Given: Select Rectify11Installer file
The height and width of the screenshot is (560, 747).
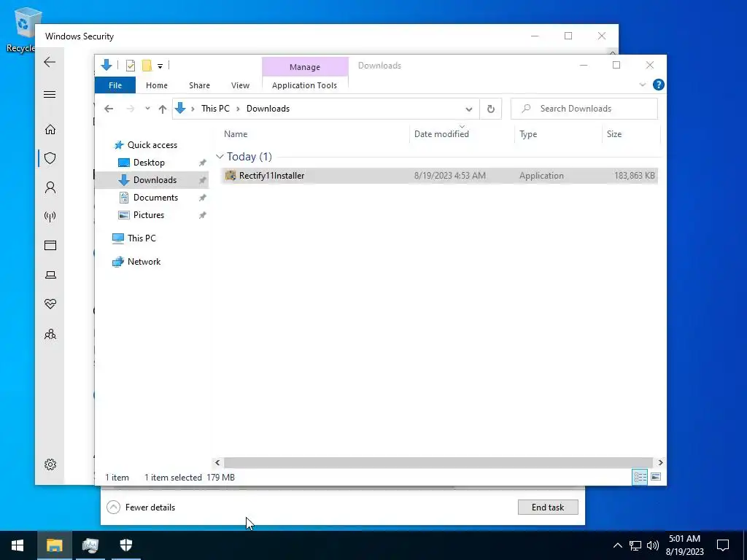Looking at the screenshot, I should 438,176.
